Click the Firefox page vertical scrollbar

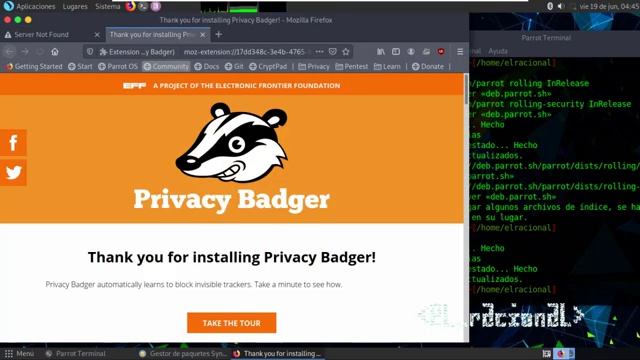click(x=466, y=207)
